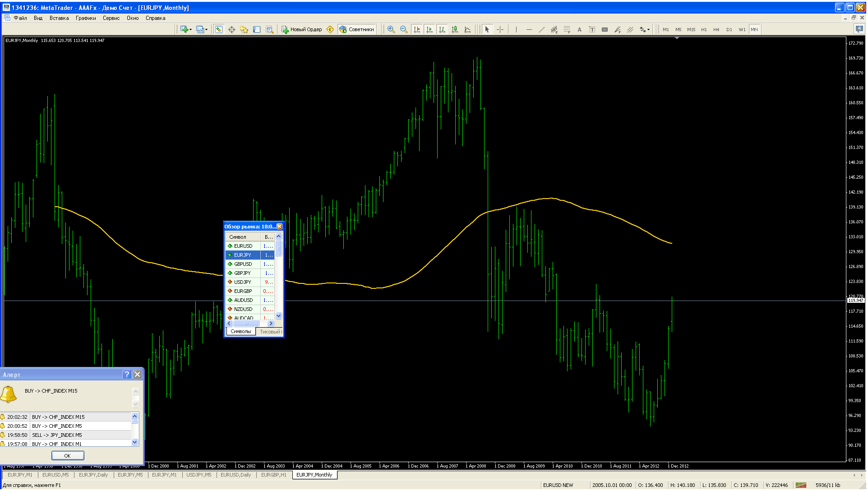The image size is (868, 491).
Task: Open the Market Watch panel icon
Action: click(x=219, y=30)
